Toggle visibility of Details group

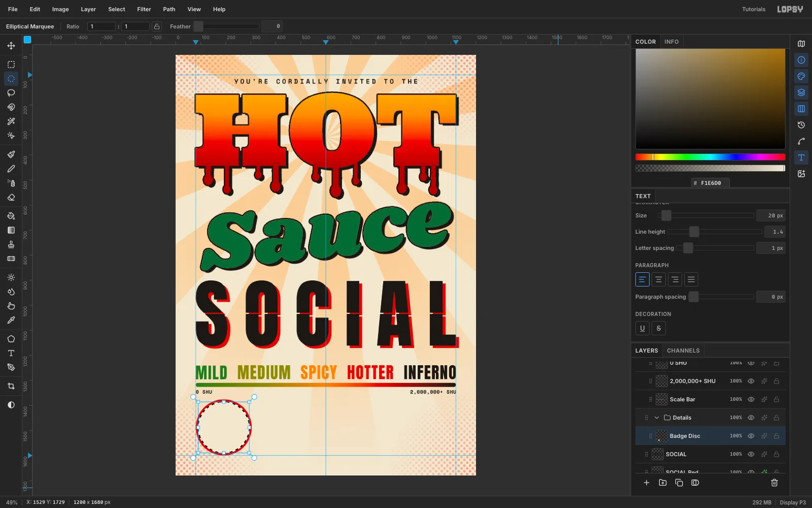[751, 418]
